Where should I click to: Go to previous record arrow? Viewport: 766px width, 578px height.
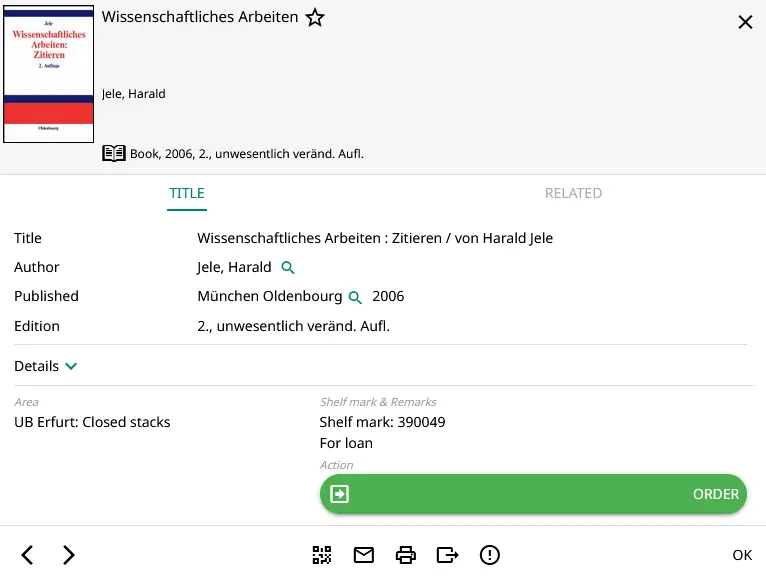coord(28,555)
